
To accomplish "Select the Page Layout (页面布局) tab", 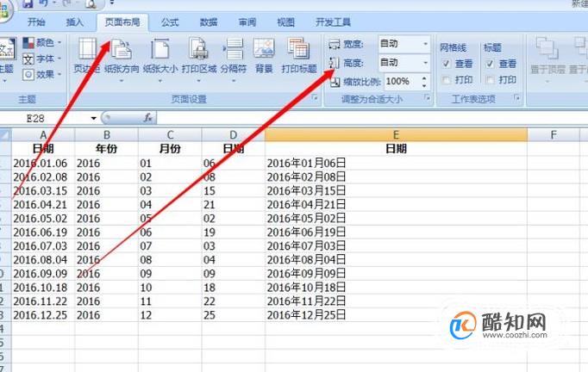I will pyautogui.click(x=122, y=22).
